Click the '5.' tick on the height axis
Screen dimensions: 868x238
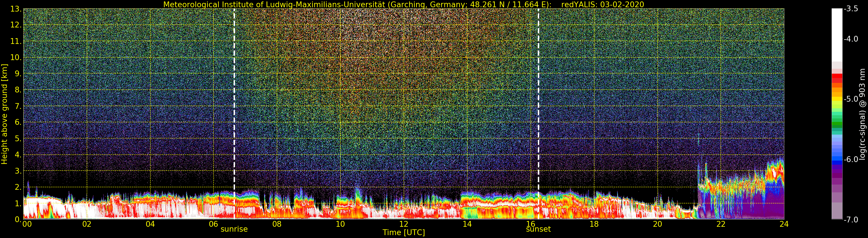18,138
